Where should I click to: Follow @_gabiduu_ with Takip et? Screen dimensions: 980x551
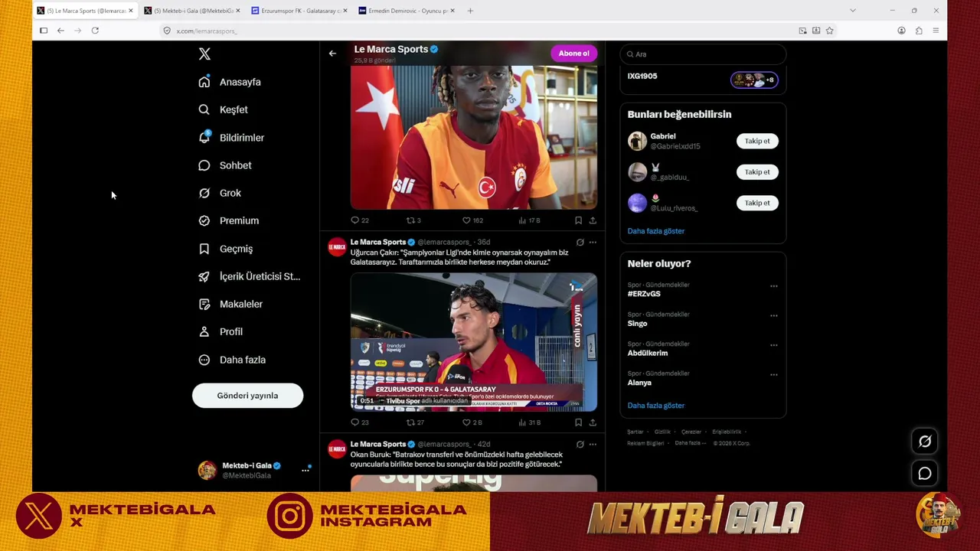(x=757, y=172)
